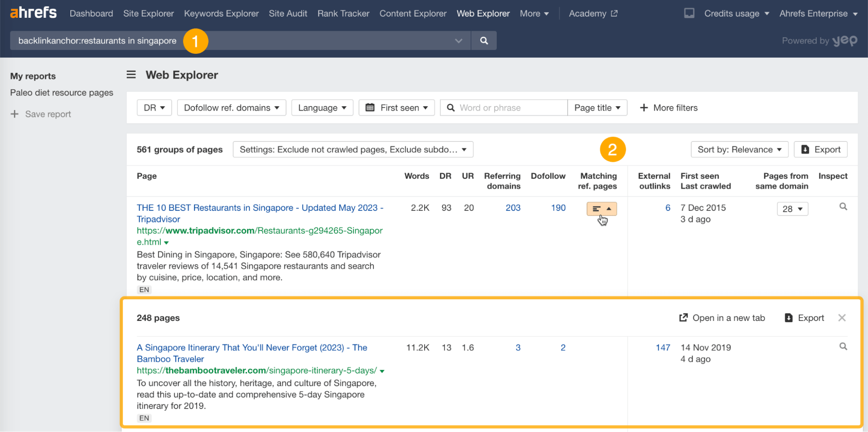Click dofollow value 190
This screenshot has width=868, height=432.
pyautogui.click(x=558, y=208)
